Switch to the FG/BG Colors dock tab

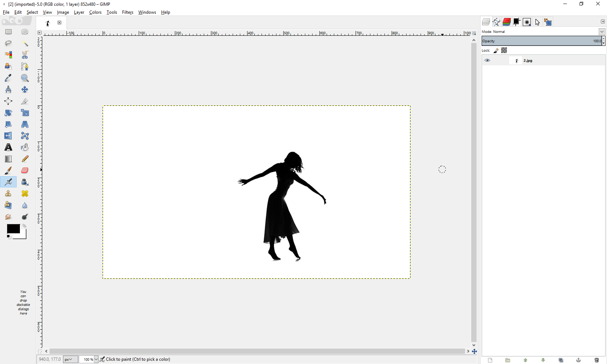517,22
